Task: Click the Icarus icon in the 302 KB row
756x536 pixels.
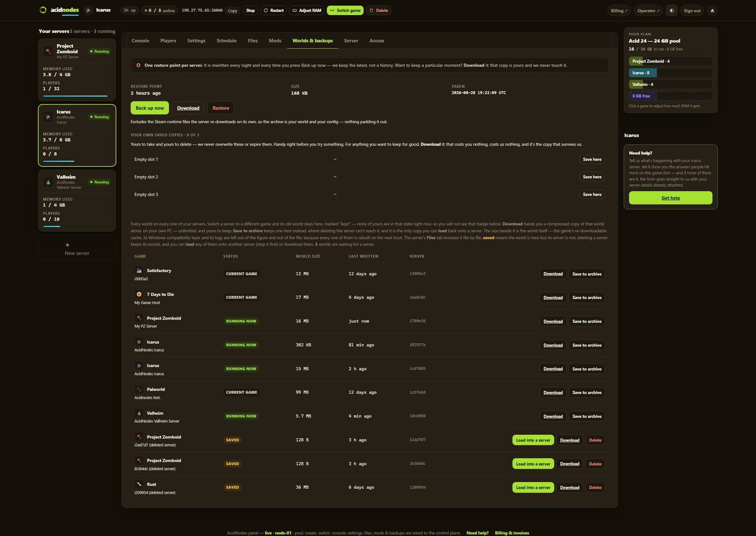Action: 139,342
